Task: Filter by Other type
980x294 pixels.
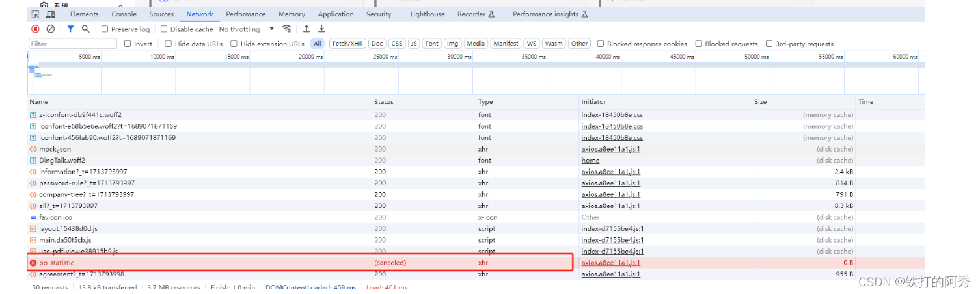Action: pos(579,44)
